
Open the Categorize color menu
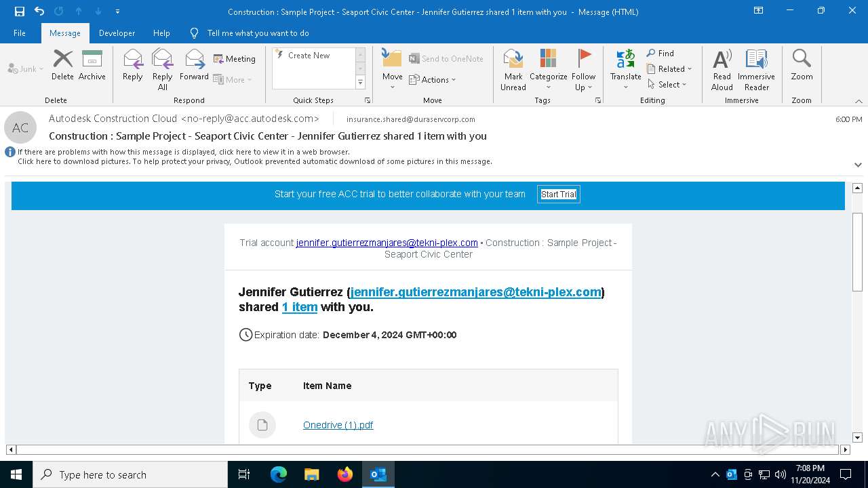pos(548,69)
